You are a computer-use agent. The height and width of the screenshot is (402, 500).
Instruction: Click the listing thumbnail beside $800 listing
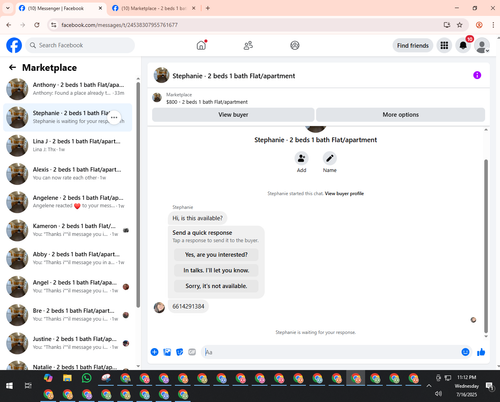pos(157,98)
